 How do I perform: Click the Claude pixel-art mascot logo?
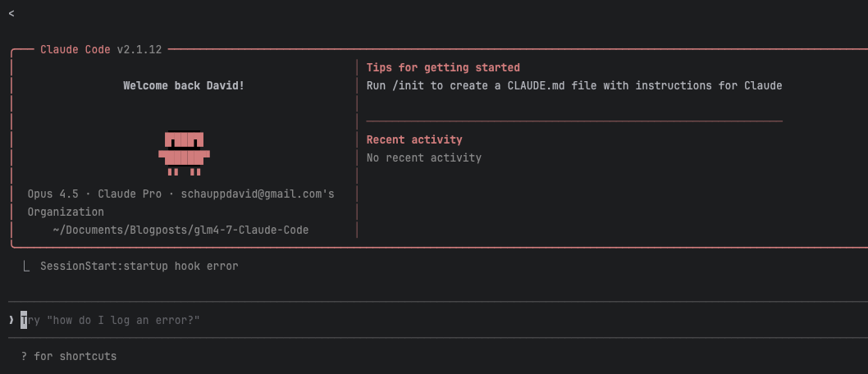184,153
